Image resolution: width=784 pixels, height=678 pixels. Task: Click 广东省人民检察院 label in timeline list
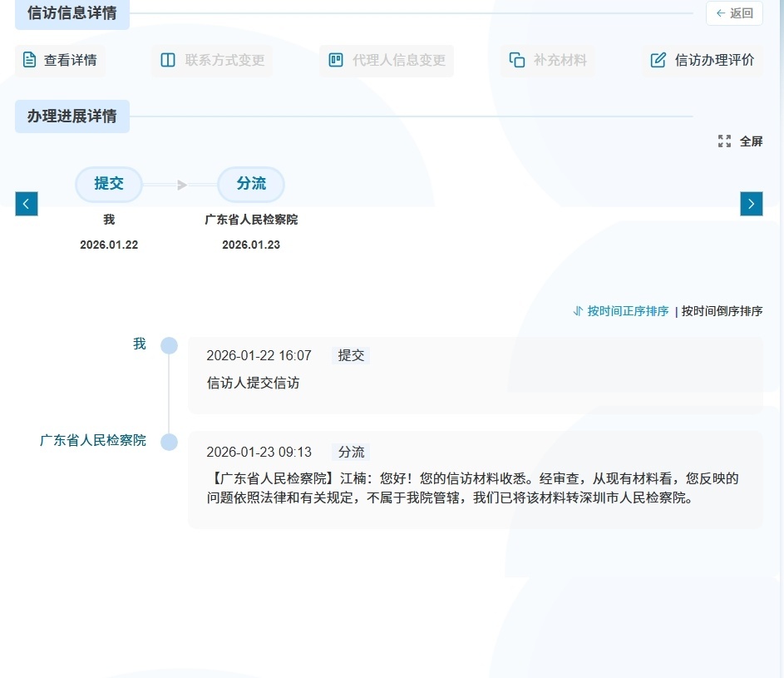[x=93, y=440]
